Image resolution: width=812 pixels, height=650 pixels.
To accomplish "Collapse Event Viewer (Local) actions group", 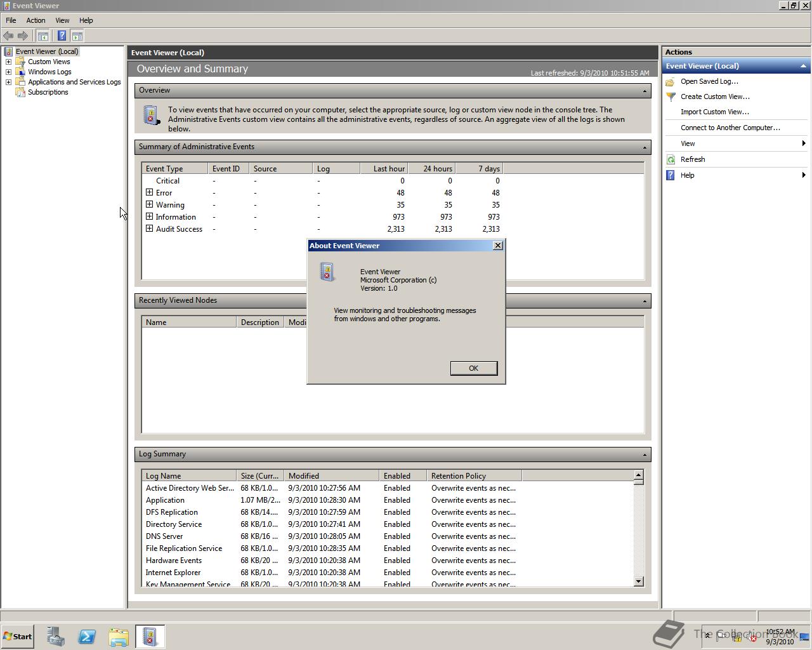I will click(x=803, y=66).
